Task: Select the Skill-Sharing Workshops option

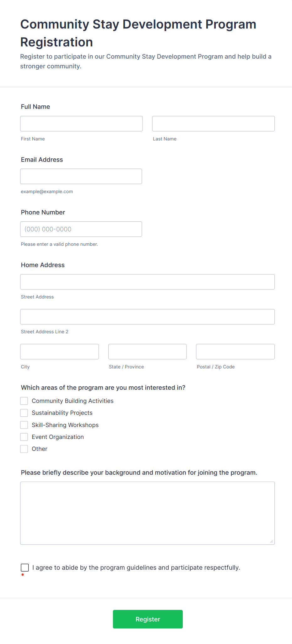Action: click(24, 425)
